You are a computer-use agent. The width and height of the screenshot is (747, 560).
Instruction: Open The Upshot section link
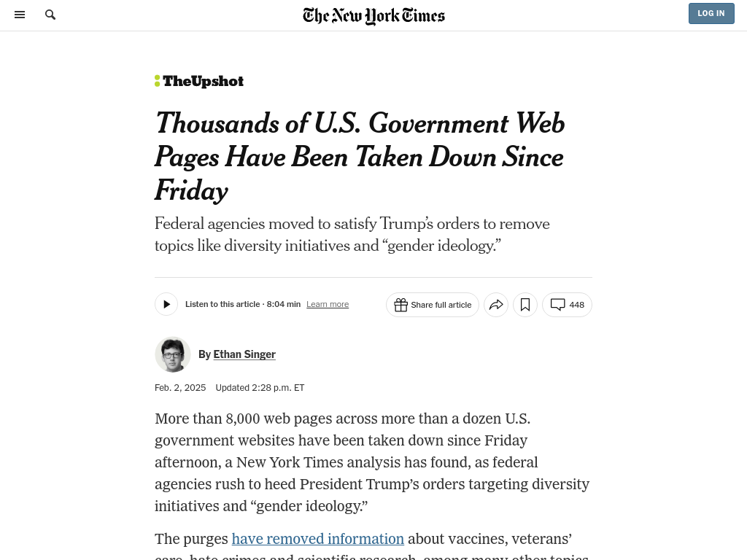point(203,81)
